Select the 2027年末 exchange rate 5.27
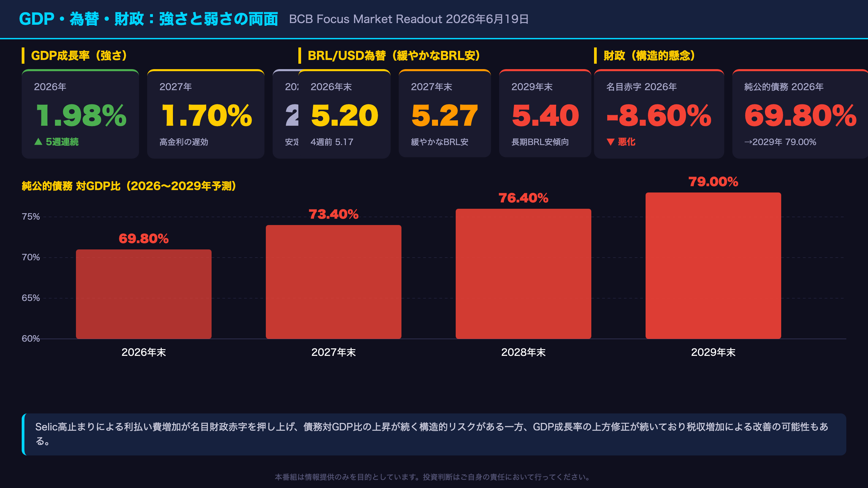The height and width of the screenshot is (488, 868). [444, 116]
